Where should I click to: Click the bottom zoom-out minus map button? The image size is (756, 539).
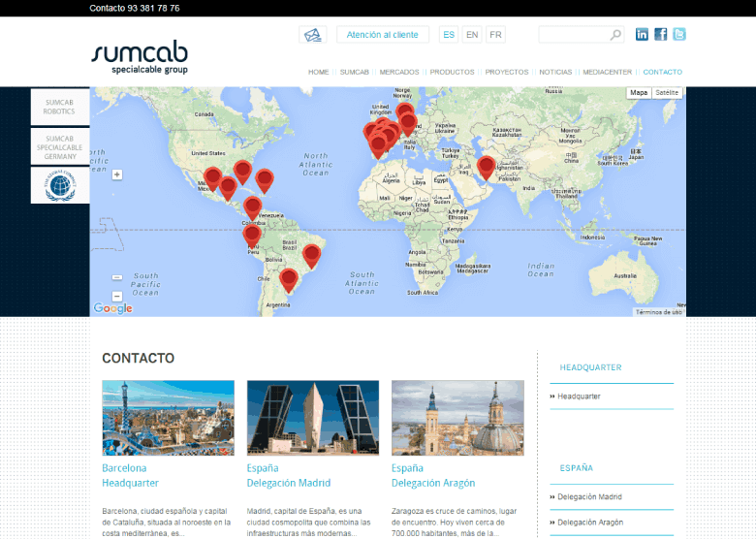[117, 296]
